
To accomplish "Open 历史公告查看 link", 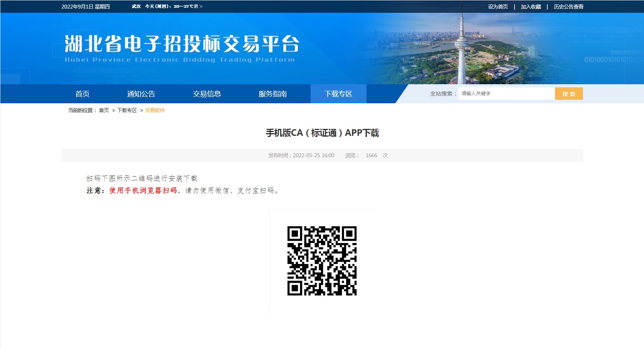I will tap(568, 7).
